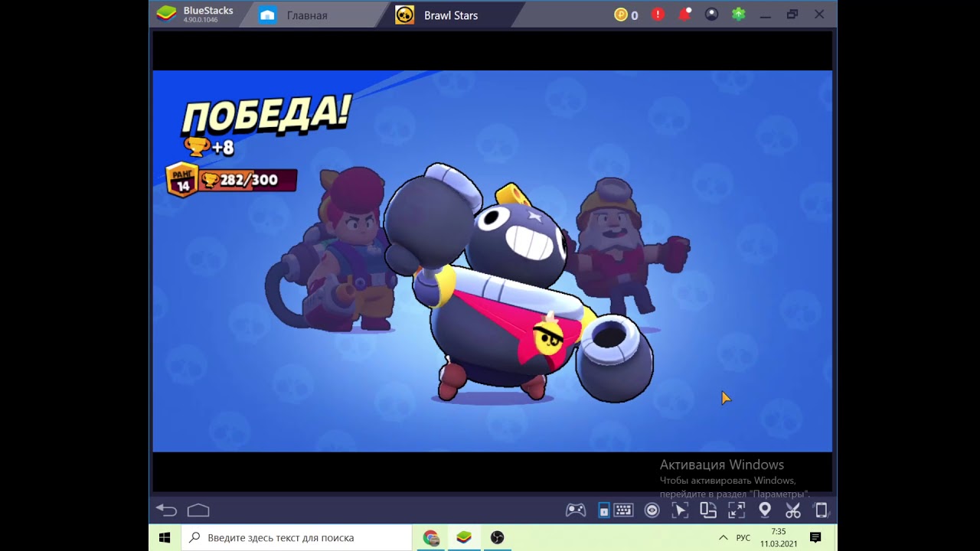The width and height of the screenshot is (980, 551).
Task: Click the red exclamation alert icon
Action: tap(658, 15)
